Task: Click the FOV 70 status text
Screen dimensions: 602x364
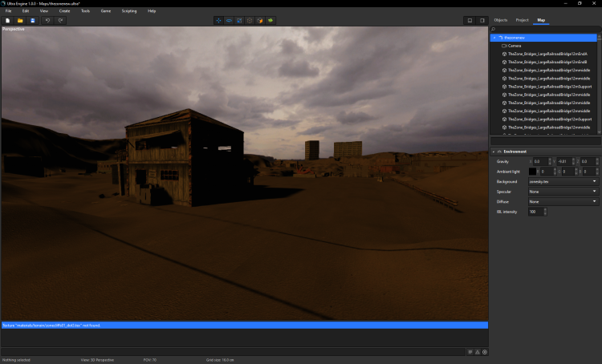Action: coord(150,360)
